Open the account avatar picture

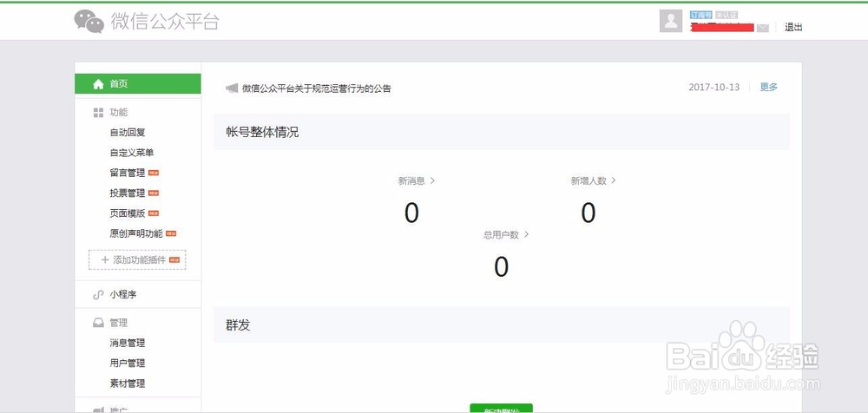(x=670, y=21)
